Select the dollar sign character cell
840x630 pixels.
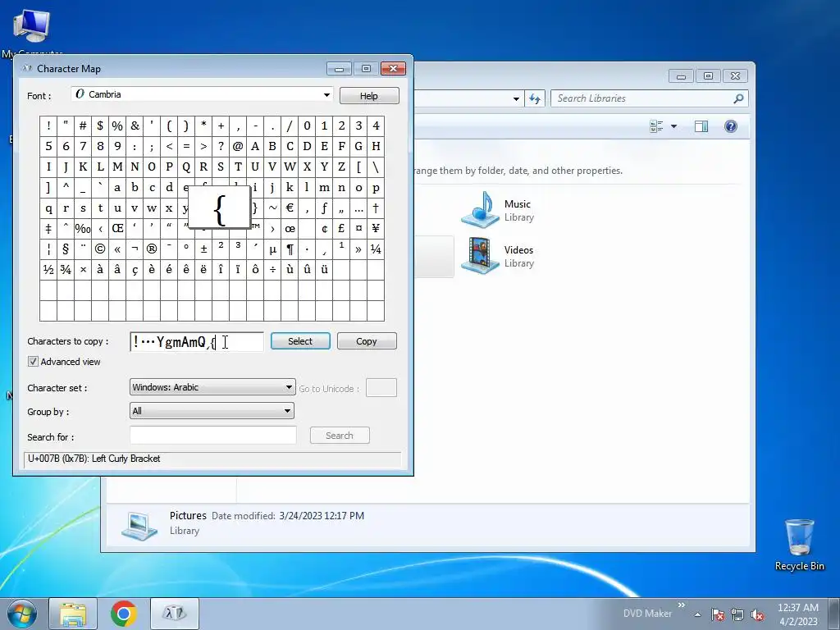pos(100,126)
